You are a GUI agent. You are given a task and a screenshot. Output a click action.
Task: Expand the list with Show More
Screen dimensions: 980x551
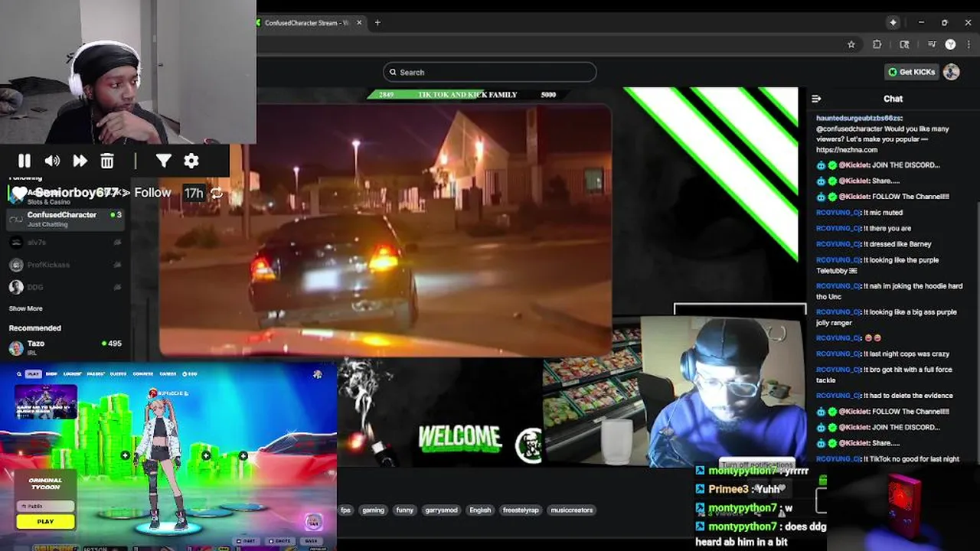(x=25, y=308)
